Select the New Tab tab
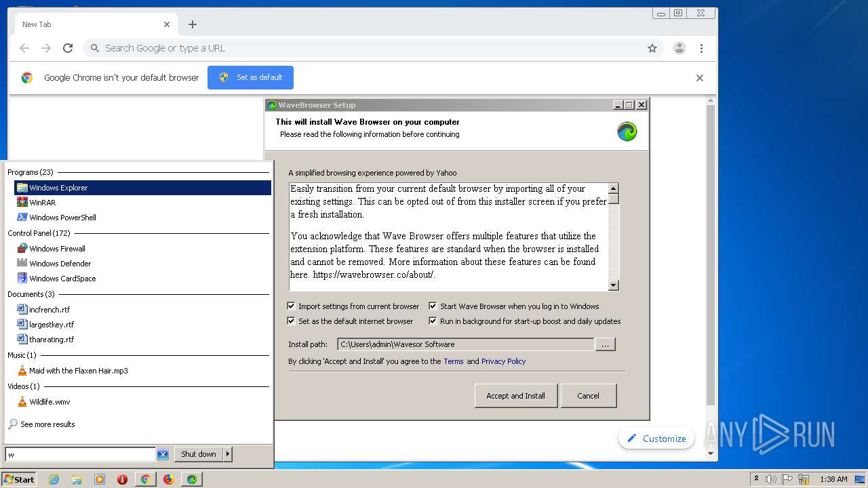This screenshot has height=488, width=868. pyautogui.click(x=95, y=24)
